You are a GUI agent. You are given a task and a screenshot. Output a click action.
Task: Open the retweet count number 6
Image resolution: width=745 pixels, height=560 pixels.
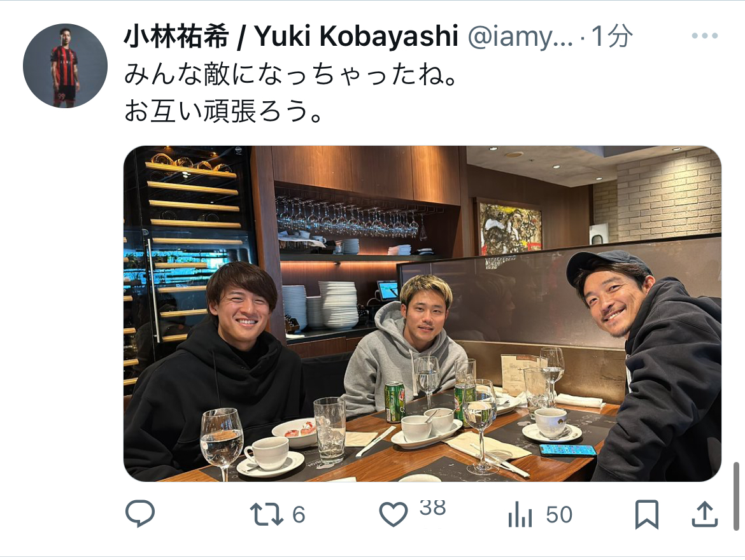click(299, 515)
